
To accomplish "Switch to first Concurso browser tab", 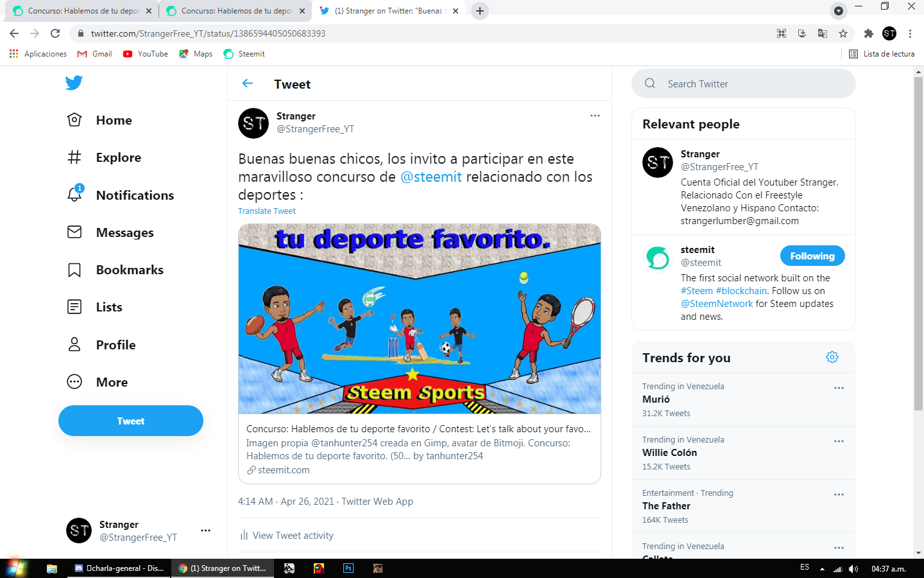I will pos(83,11).
